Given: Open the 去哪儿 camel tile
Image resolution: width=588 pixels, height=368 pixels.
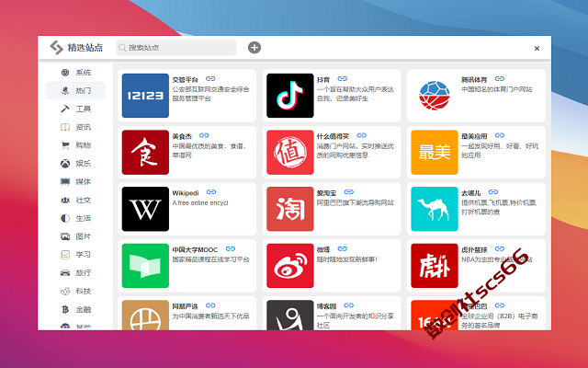Looking at the screenshot, I should (435, 209).
